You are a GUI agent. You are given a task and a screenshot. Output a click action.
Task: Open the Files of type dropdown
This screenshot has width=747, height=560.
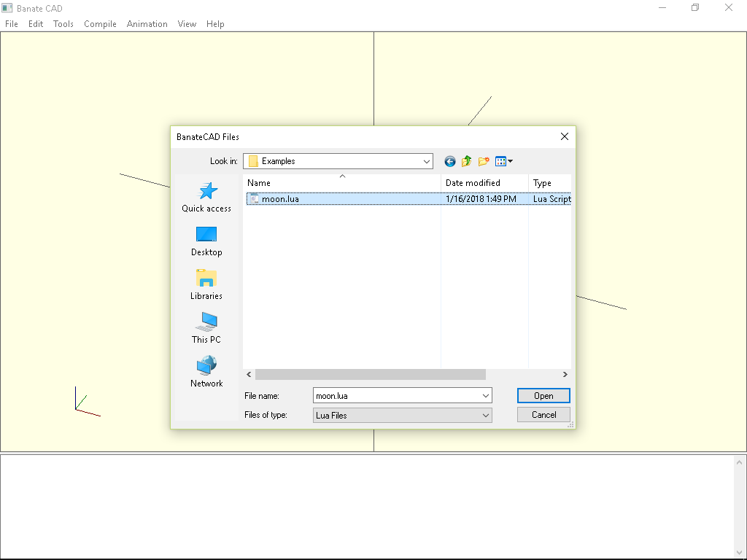coord(485,414)
